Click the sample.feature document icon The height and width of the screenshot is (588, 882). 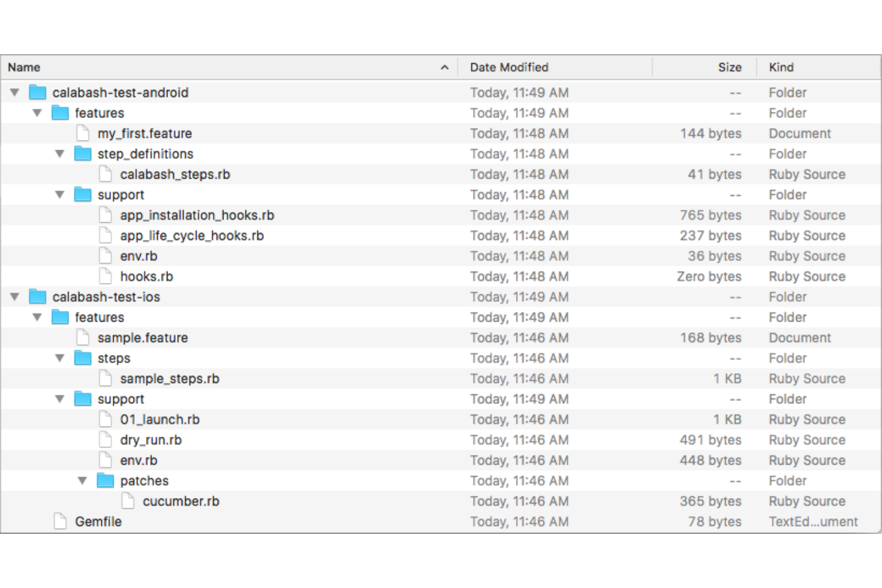(x=83, y=338)
